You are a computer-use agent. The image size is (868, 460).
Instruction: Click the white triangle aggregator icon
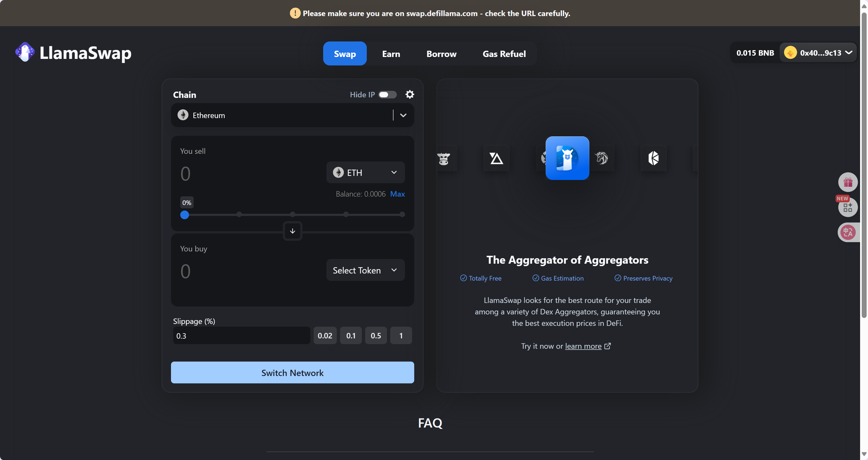[496, 158]
